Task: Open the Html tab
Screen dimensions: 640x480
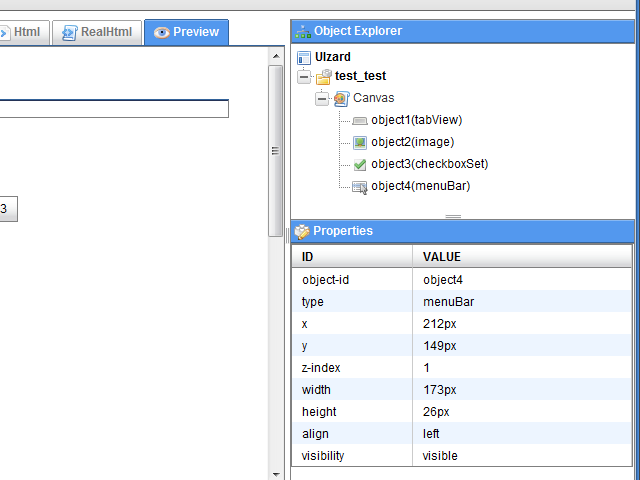Action: coord(20,32)
